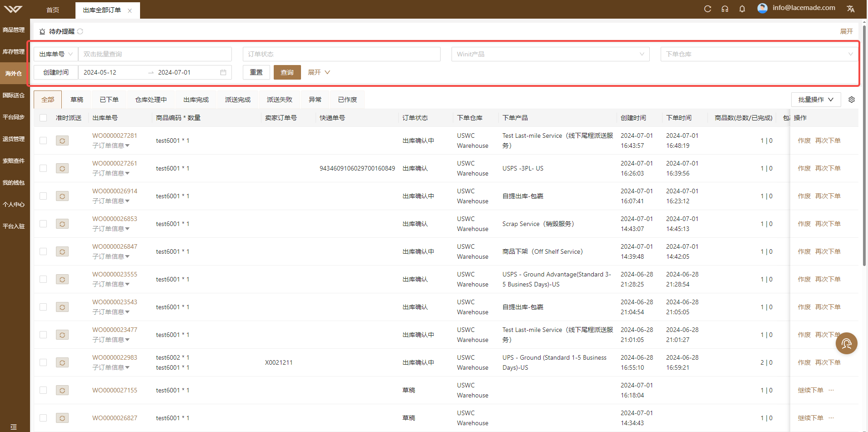Switch to the 草稿 tab
This screenshot has width=868, height=432.
coord(77,100)
